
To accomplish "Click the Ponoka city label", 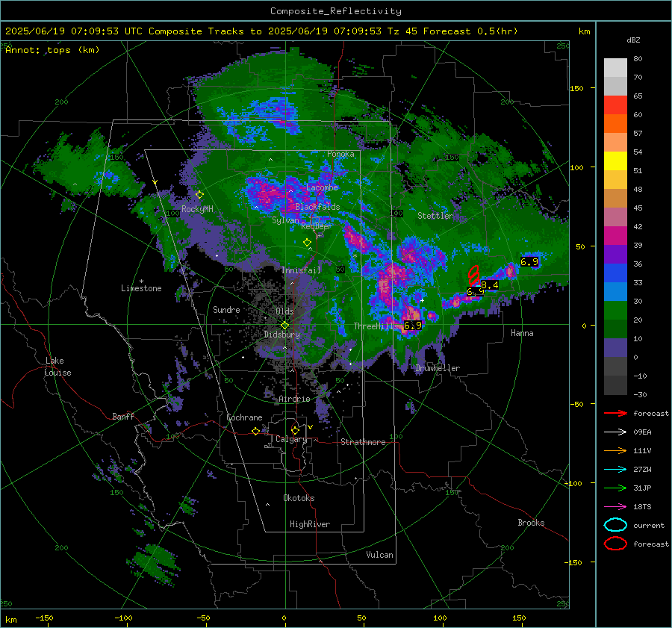I will point(340,154).
